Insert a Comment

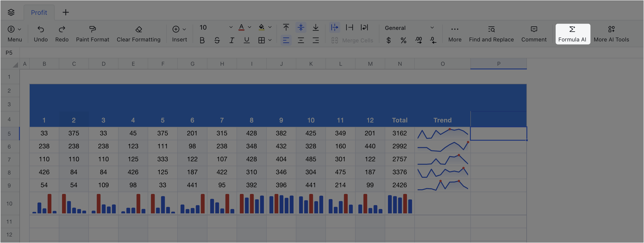(534, 34)
